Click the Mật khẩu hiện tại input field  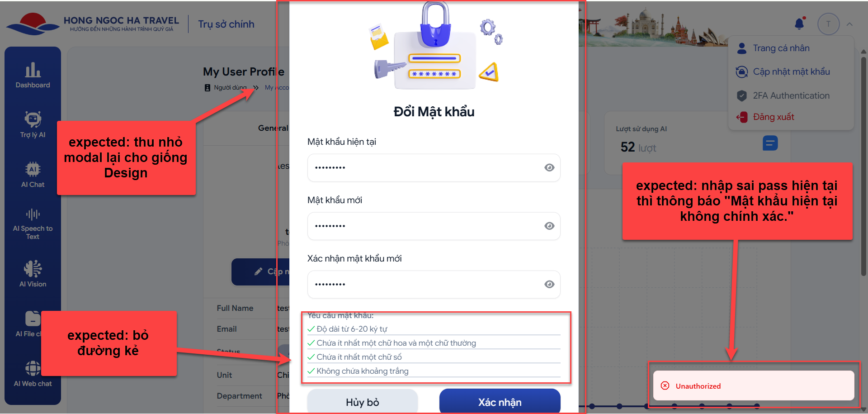(434, 167)
